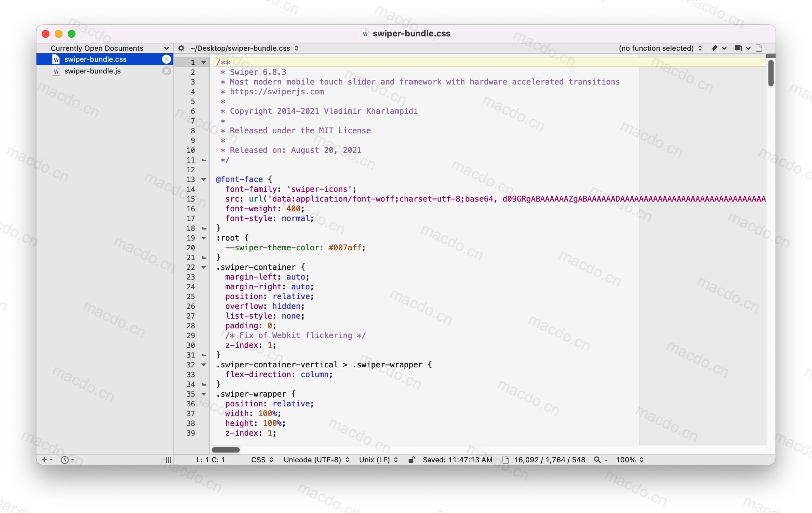Place cursor on https://swiperjs.com comment

coord(277,92)
